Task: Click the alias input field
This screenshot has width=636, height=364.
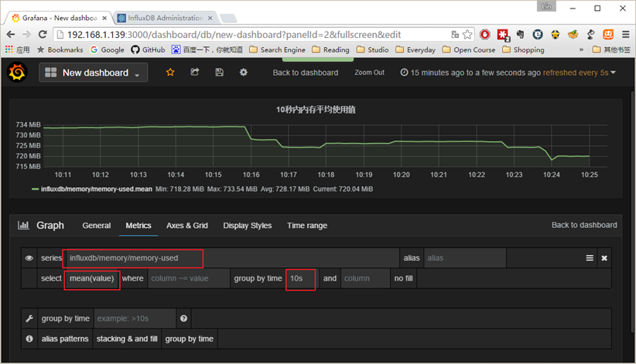Action: [x=464, y=258]
